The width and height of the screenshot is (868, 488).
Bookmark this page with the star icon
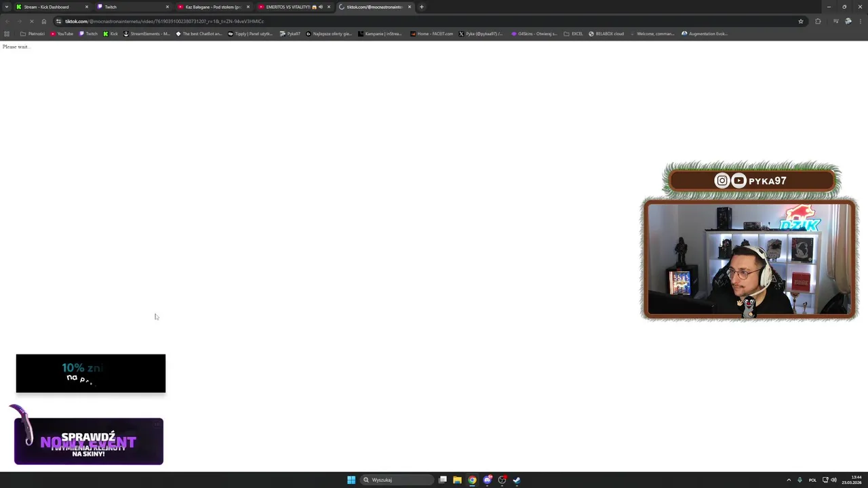(x=801, y=21)
